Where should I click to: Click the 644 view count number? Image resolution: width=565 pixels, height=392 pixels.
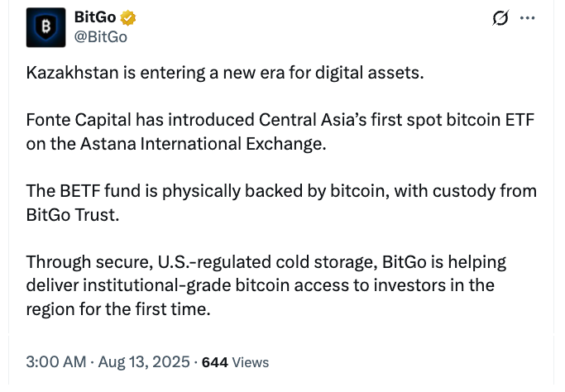(215, 362)
